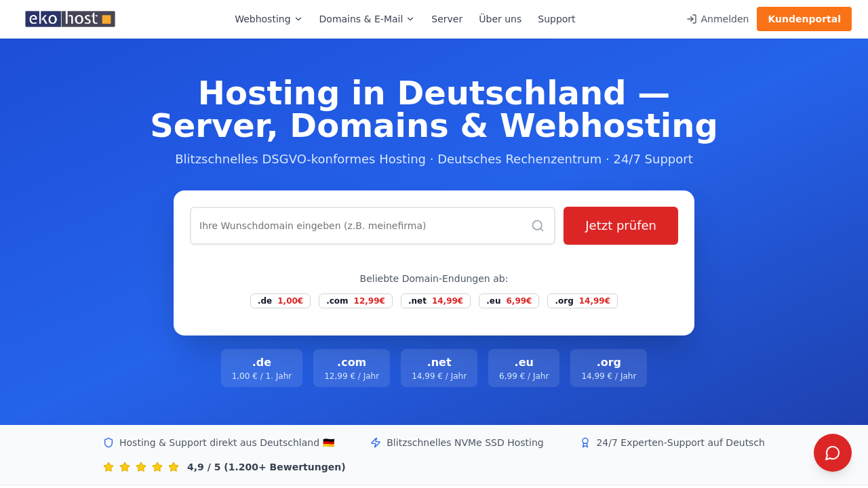Open the Support menu item
The height and width of the screenshot is (488, 868).
point(557,19)
